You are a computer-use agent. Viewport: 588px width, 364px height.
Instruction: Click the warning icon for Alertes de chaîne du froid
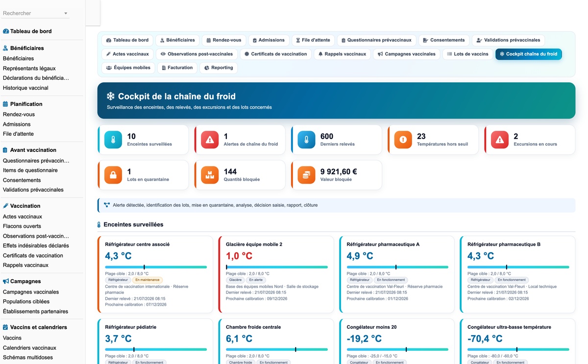coord(210,140)
